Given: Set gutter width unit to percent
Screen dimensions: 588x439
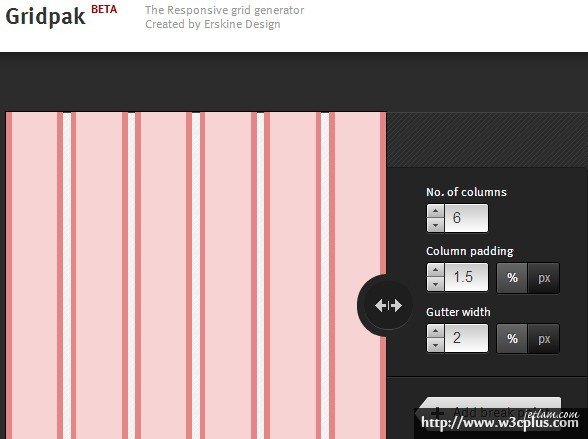Looking at the screenshot, I should click(512, 339).
